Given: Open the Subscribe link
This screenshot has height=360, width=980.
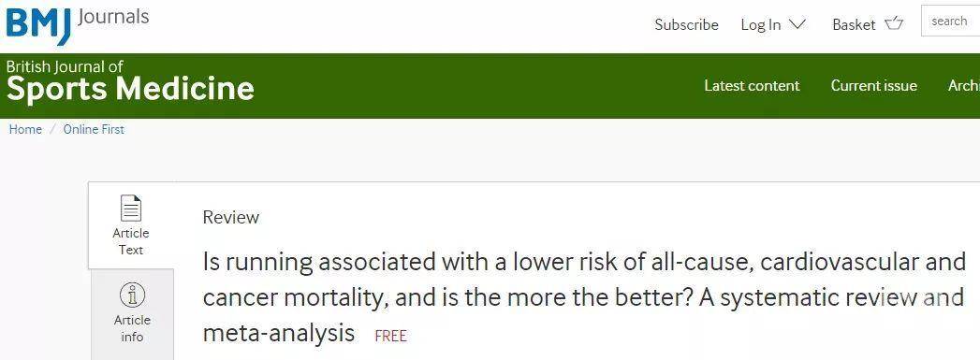Looking at the screenshot, I should pos(686,25).
